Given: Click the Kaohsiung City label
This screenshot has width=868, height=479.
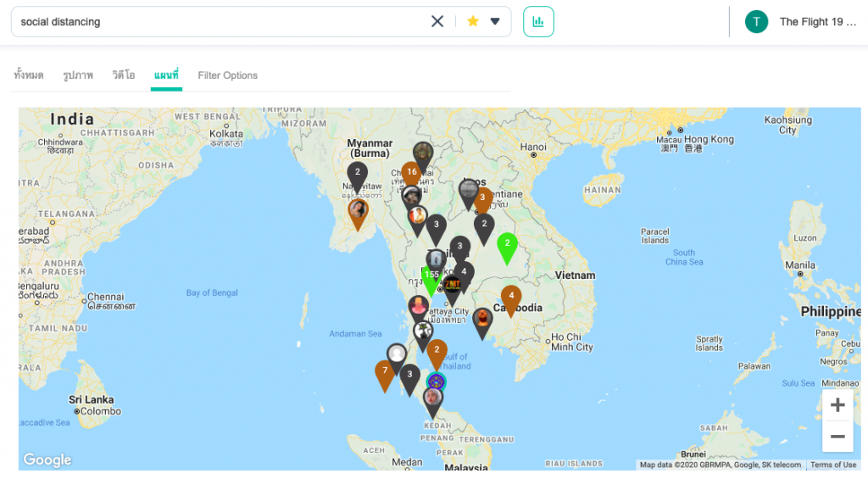Looking at the screenshot, I should tap(787, 125).
